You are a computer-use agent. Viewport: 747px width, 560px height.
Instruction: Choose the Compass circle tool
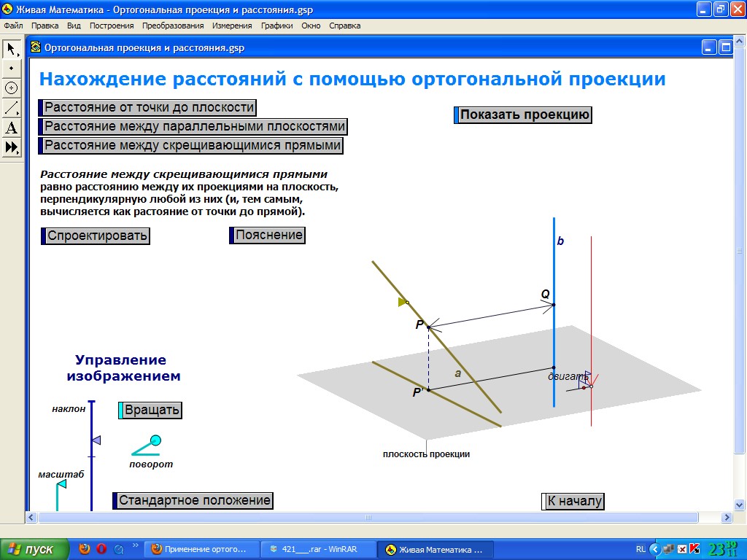point(12,88)
